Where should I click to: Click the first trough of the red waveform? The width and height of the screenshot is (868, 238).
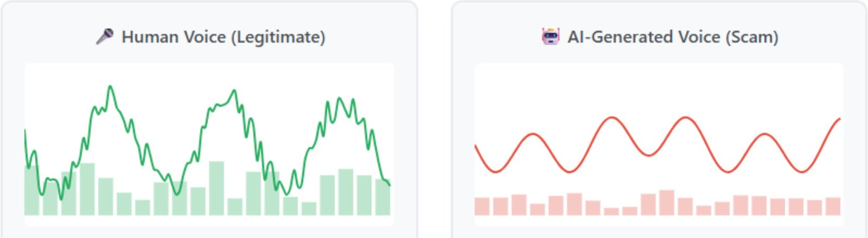point(495,172)
